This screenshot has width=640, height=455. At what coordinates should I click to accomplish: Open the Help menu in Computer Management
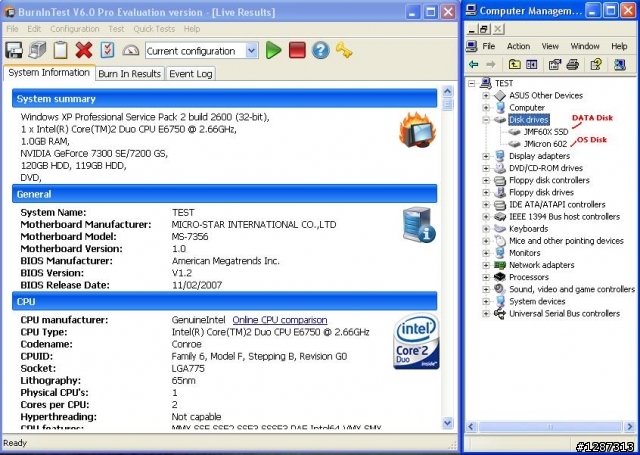pos(619,46)
